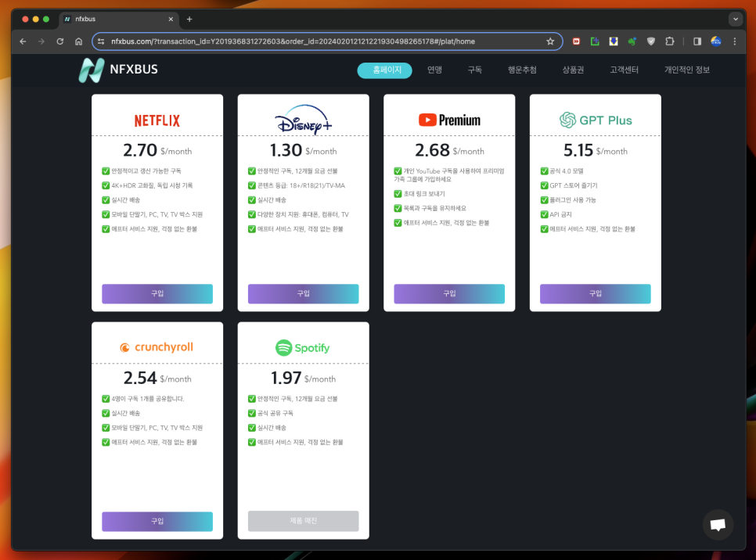Click GPT Plus API 금지 checkmark
This screenshot has width=756, height=560.
point(545,214)
